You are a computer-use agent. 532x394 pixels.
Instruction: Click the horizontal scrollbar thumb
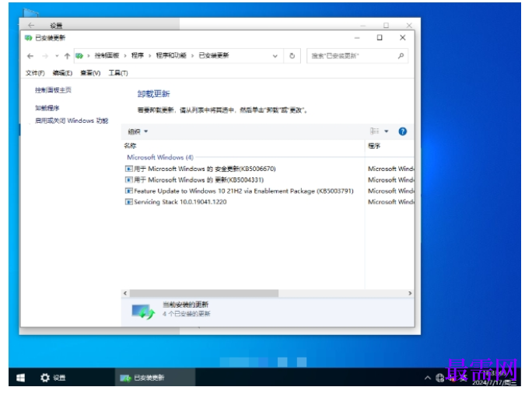204,293
